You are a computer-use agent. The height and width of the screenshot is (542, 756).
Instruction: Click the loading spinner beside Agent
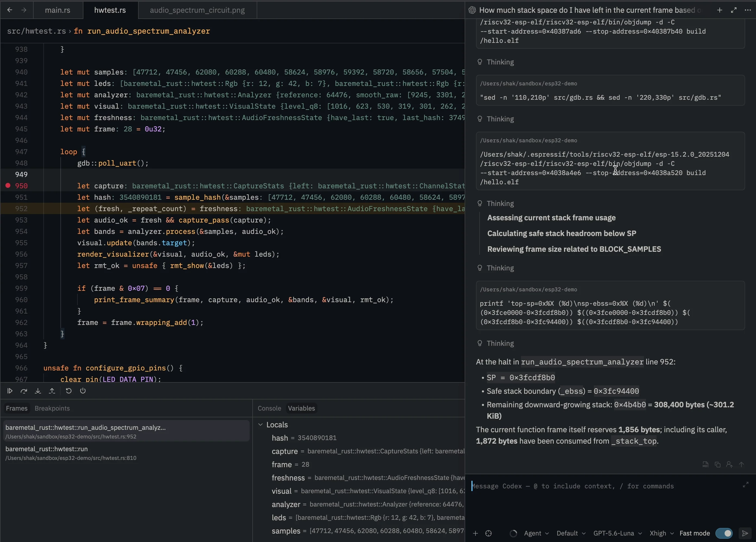pyautogui.click(x=513, y=533)
